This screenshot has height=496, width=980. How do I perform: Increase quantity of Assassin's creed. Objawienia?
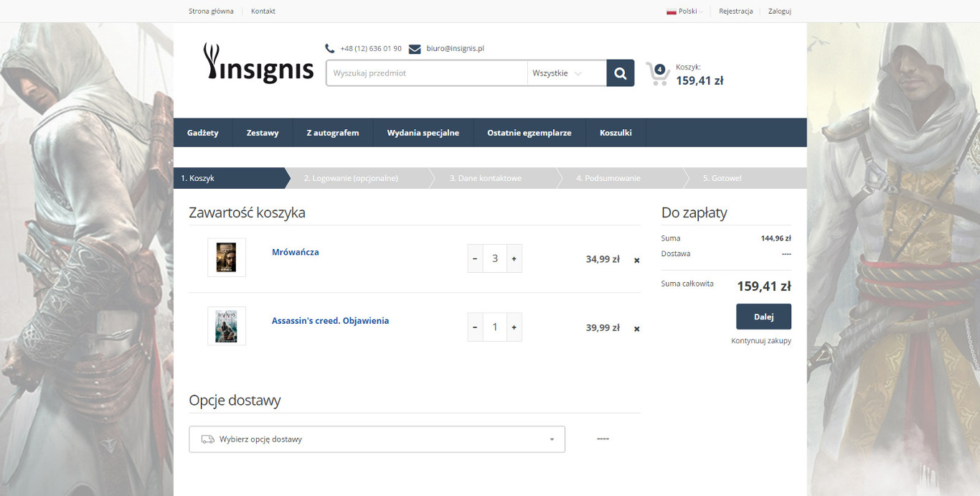514,327
